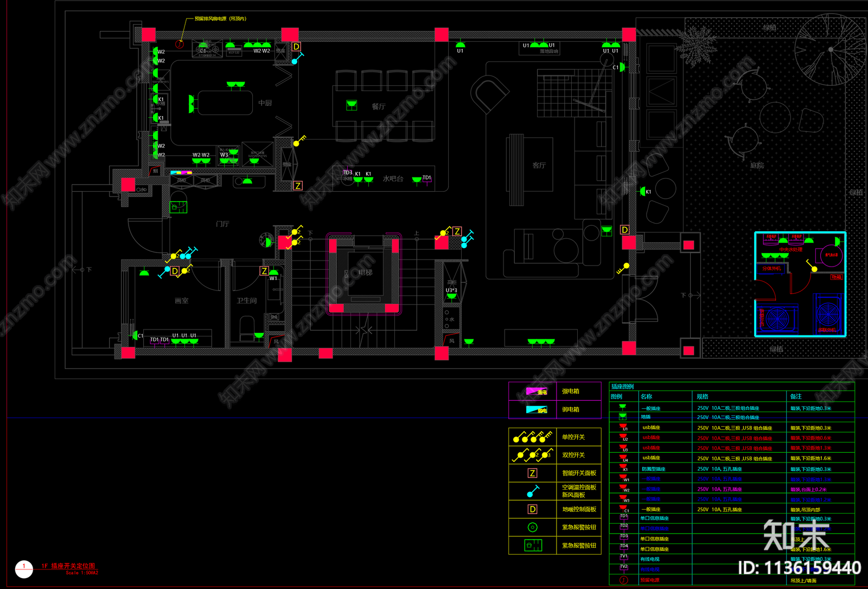Click the TD1 info outlet legend symbol
Viewport: 868px width, 589px height.
[x=624, y=518]
